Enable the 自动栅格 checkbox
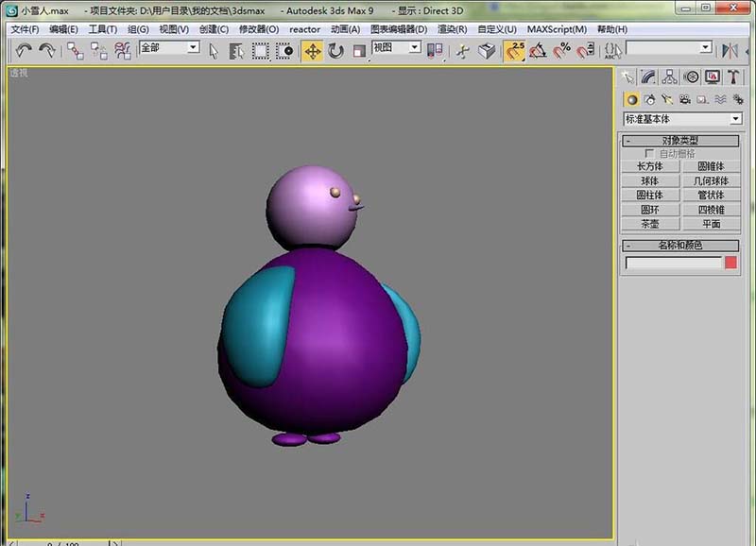Viewport: 756px width, 546px height. pyautogui.click(x=649, y=154)
